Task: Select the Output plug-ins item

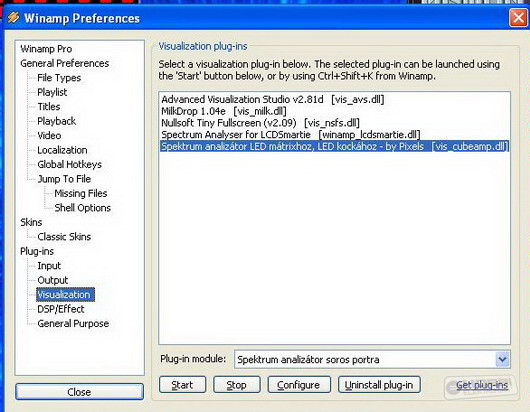Action: tap(53, 280)
